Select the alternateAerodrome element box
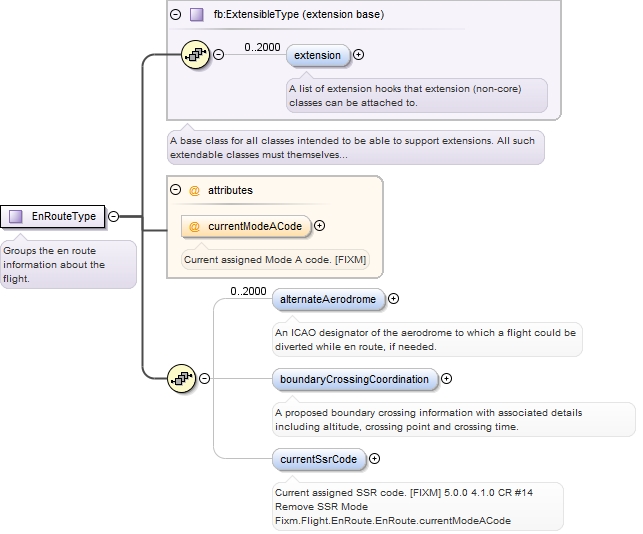Image resolution: width=643 pixels, height=534 pixels. pos(328,298)
